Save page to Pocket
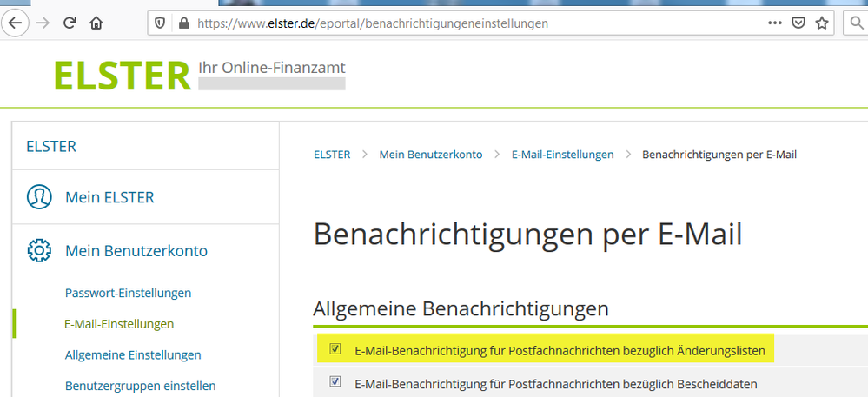 [798, 23]
